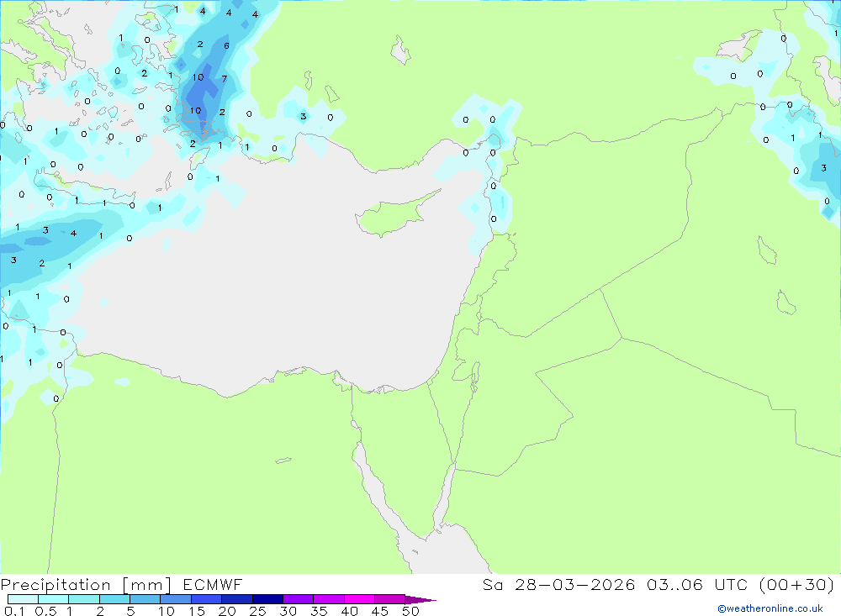Click the legend swatch between 25 and 30
841x616 pixels.
pos(267,599)
